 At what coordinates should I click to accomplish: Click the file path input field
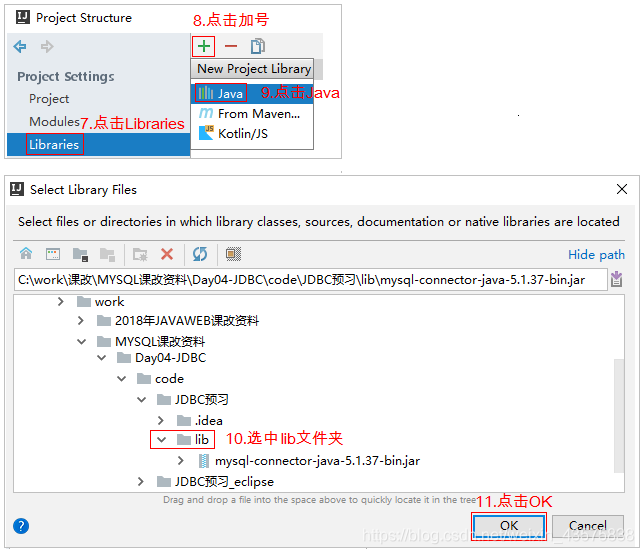[x=310, y=280]
